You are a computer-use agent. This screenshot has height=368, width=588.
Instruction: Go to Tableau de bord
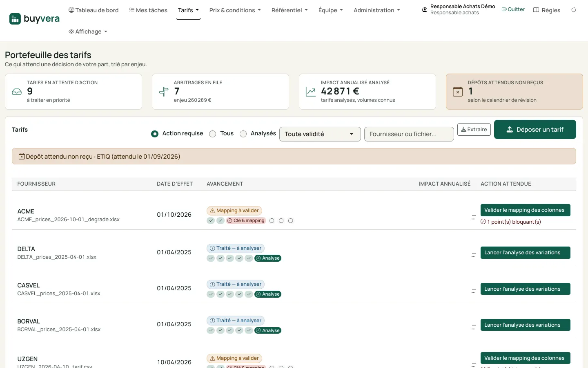[x=94, y=10]
